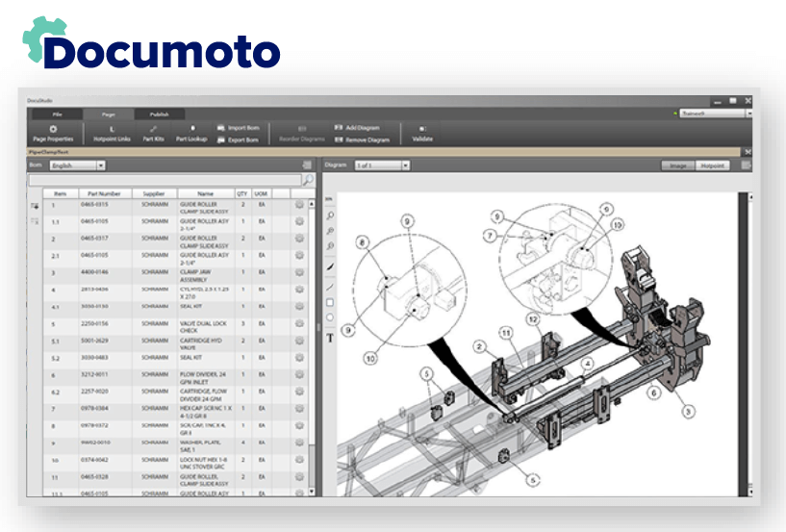Open Part Kits tool
The height and width of the screenshot is (532, 786).
point(153,134)
